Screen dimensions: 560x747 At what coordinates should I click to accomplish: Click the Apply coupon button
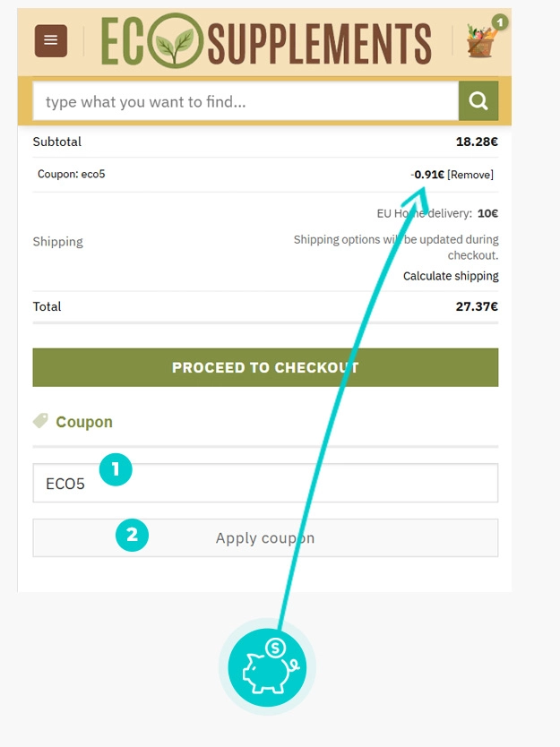tap(265, 538)
